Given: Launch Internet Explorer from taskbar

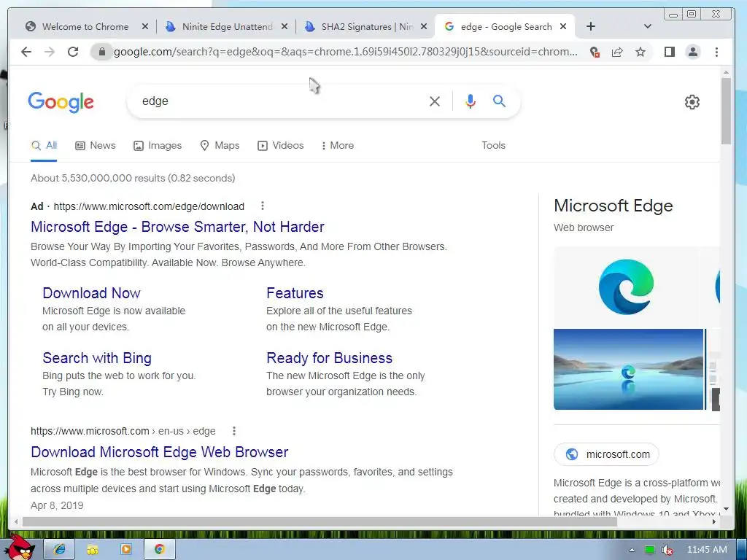Looking at the screenshot, I should (x=60, y=550).
